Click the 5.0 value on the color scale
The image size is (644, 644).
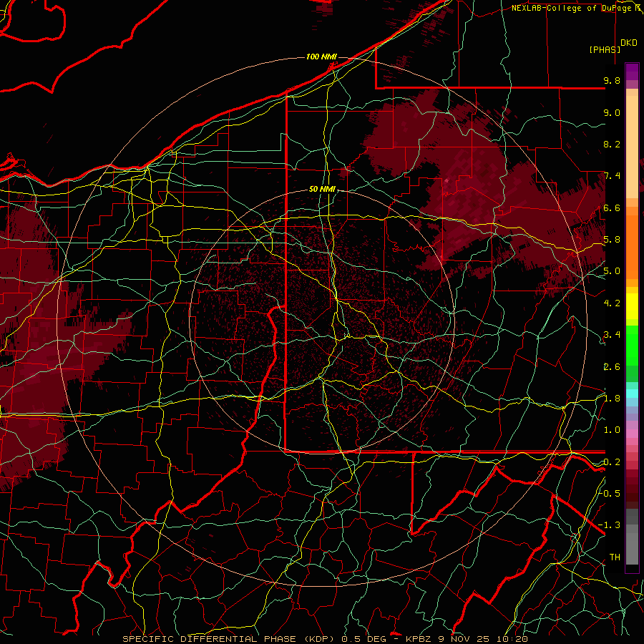tap(612, 271)
